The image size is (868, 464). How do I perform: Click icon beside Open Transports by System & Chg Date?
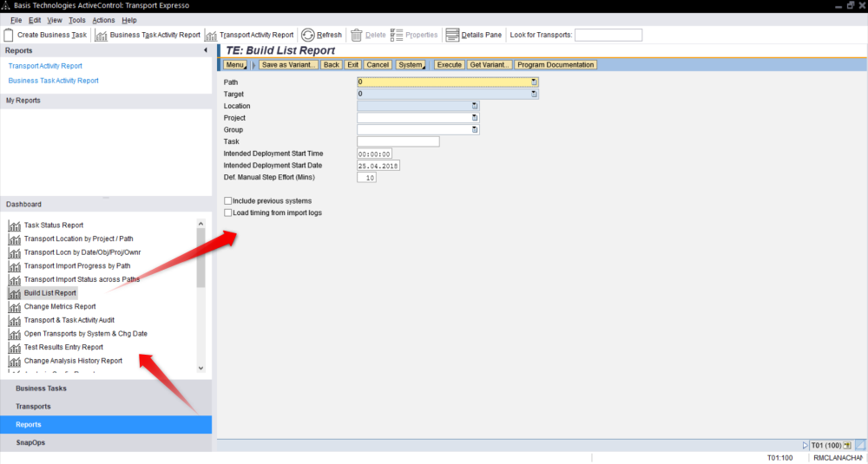click(15, 334)
